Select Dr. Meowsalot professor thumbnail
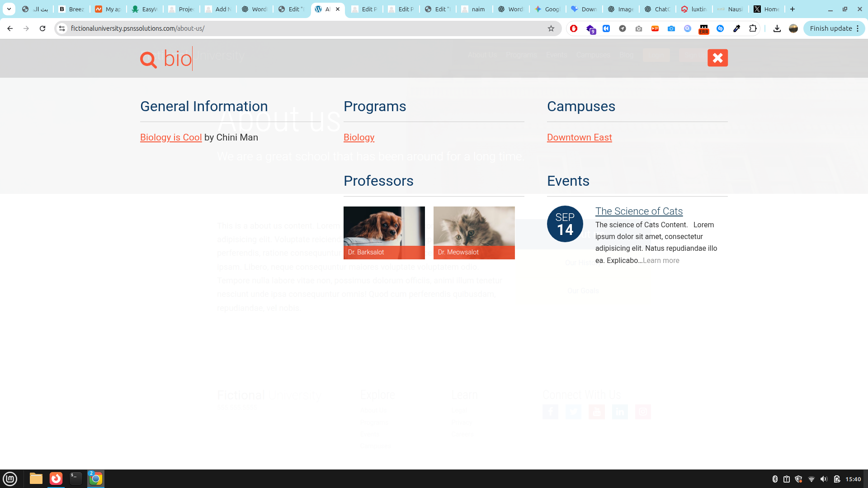 point(474,232)
